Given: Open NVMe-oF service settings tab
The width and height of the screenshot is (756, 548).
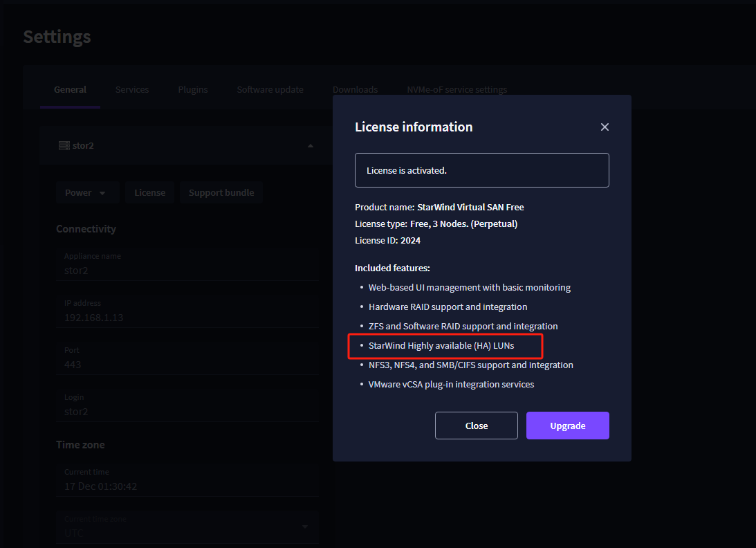Looking at the screenshot, I should tap(457, 90).
